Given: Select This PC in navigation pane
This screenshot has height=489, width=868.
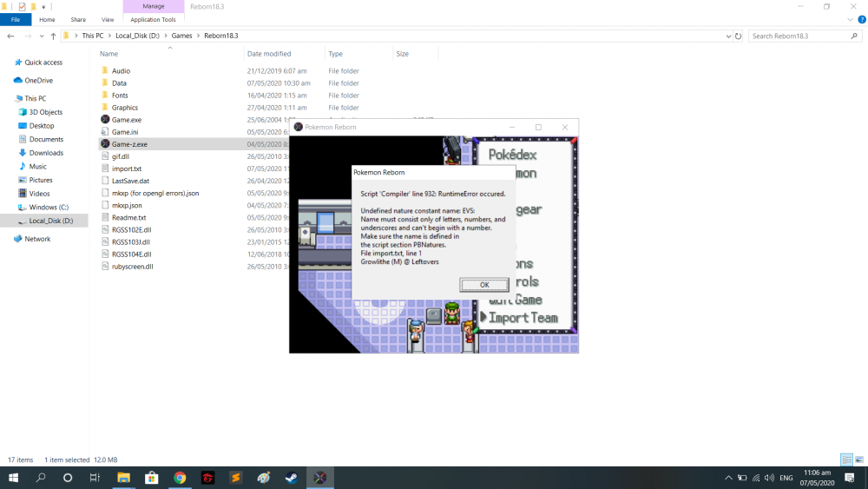Looking at the screenshot, I should (35, 98).
